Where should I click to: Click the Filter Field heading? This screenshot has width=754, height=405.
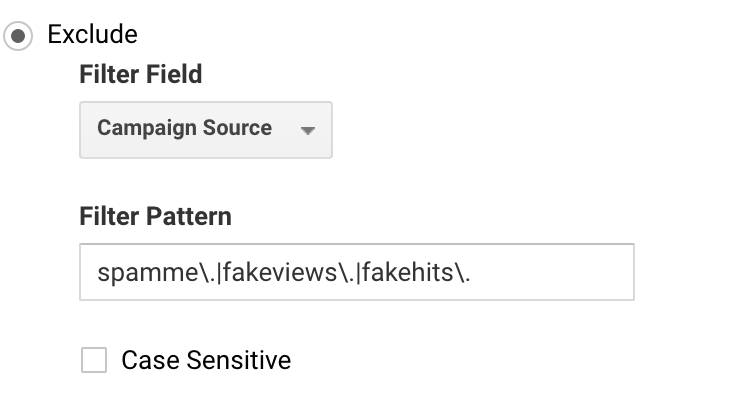(140, 75)
